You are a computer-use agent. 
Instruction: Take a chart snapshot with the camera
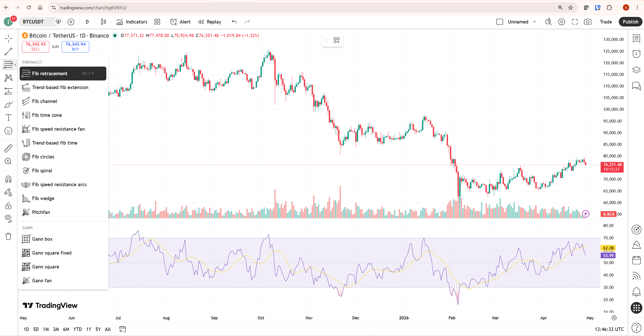pyautogui.click(x=588, y=22)
